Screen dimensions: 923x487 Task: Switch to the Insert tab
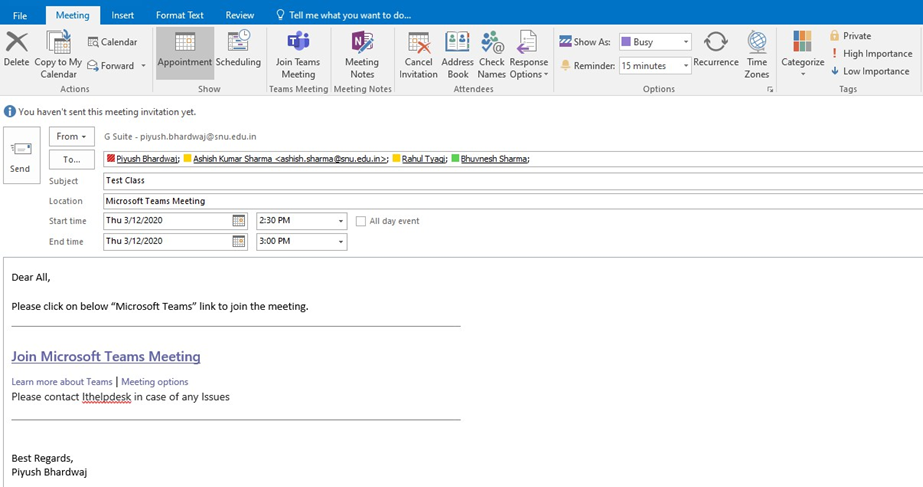click(122, 15)
